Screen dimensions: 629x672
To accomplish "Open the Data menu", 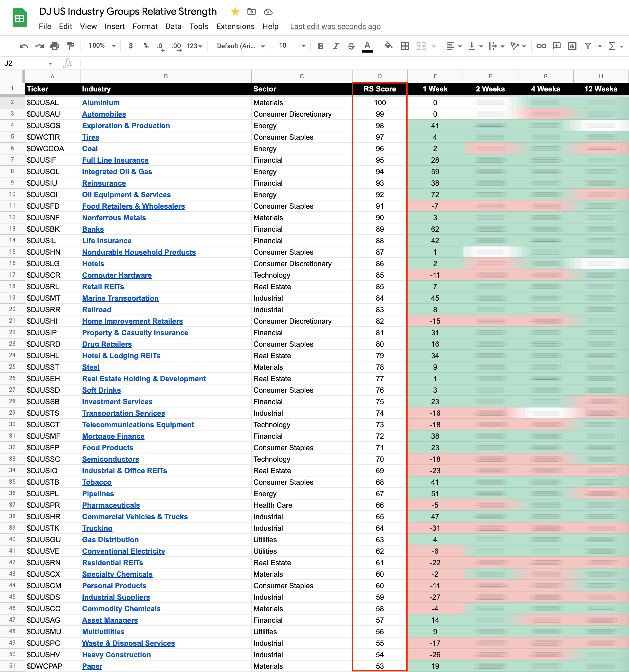I will (173, 26).
